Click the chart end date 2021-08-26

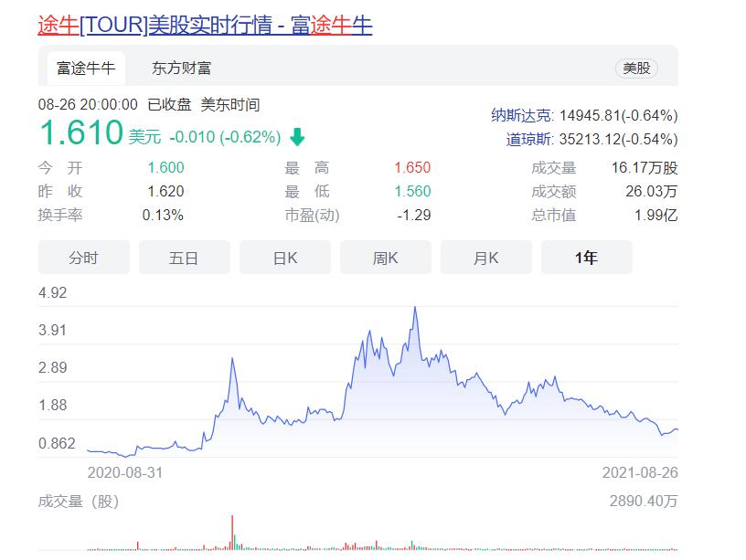640,472
